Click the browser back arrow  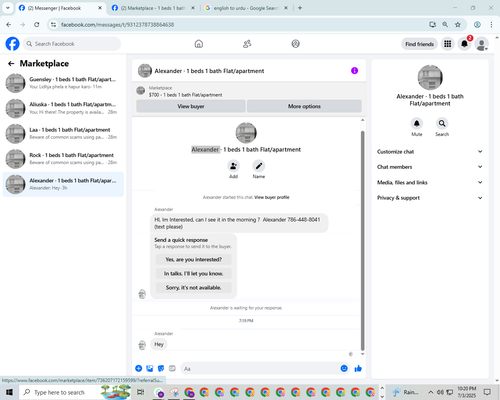coord(9,24)
